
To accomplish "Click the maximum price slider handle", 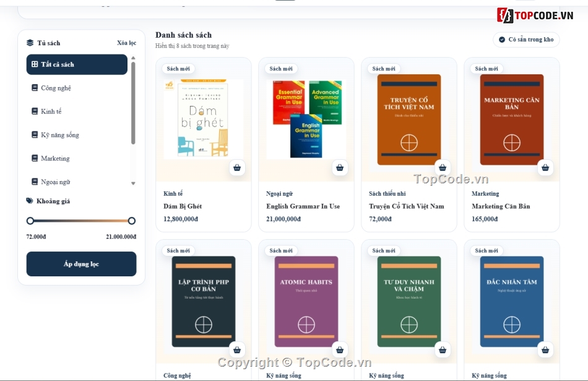I will (x=132, y=221).
